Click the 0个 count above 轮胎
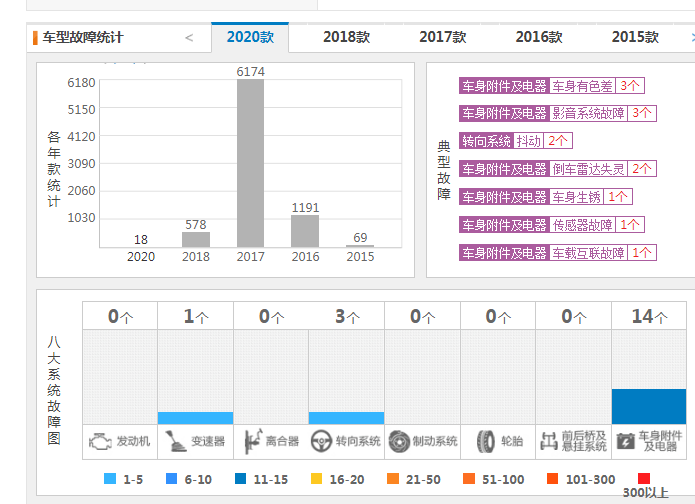Image resolution: width=695 pixels, height=504 pixels. [x=498, y=316]
